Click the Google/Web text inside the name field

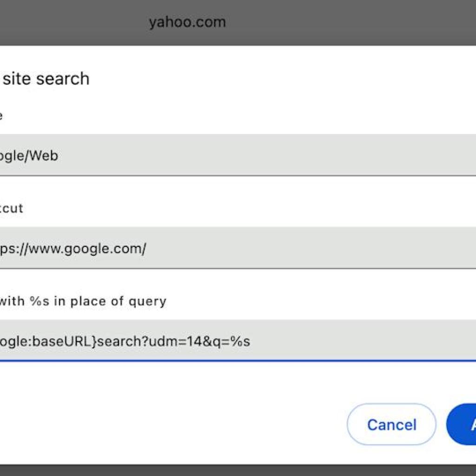point(30,156)
